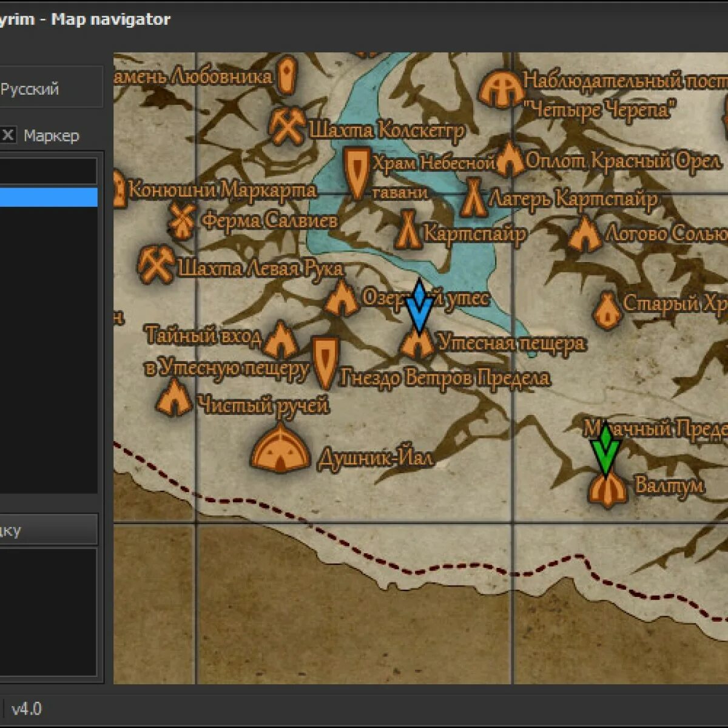
Task: Open the Русский language dropdown
Action: tap(50, 89)
